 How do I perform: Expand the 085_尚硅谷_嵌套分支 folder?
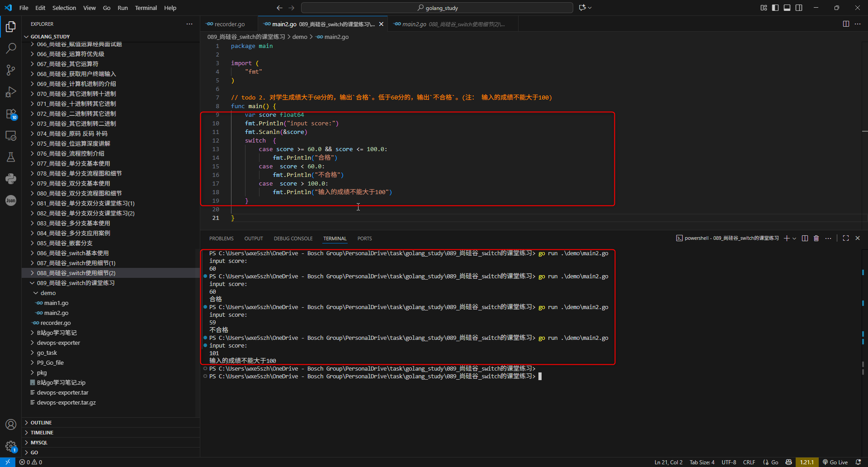111,243
